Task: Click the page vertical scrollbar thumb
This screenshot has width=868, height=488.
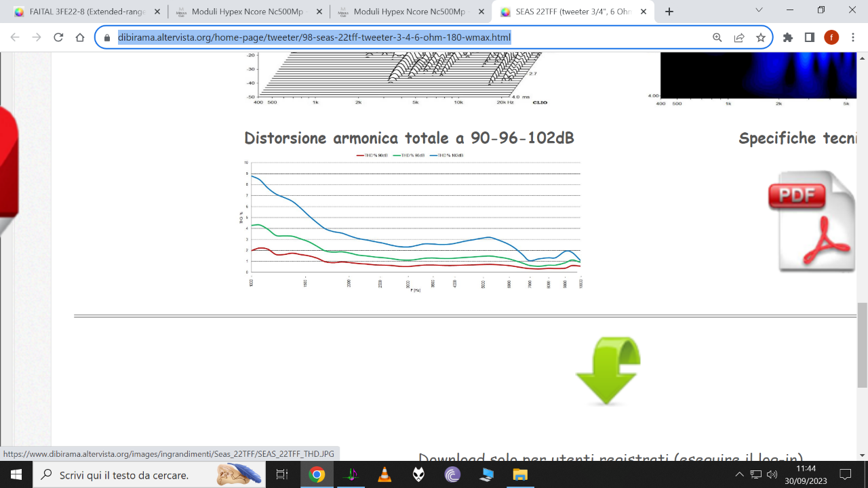Action: pos(863,345)
